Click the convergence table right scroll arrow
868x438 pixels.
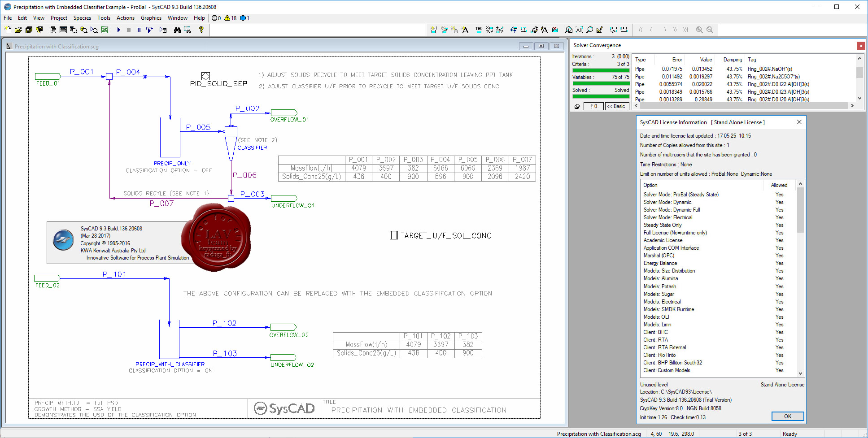[x=852, y=106]
